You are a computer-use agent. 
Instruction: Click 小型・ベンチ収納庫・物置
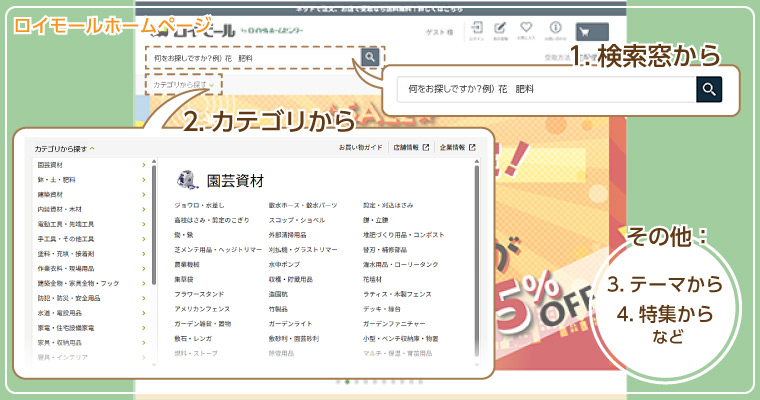tap(400, 338)
